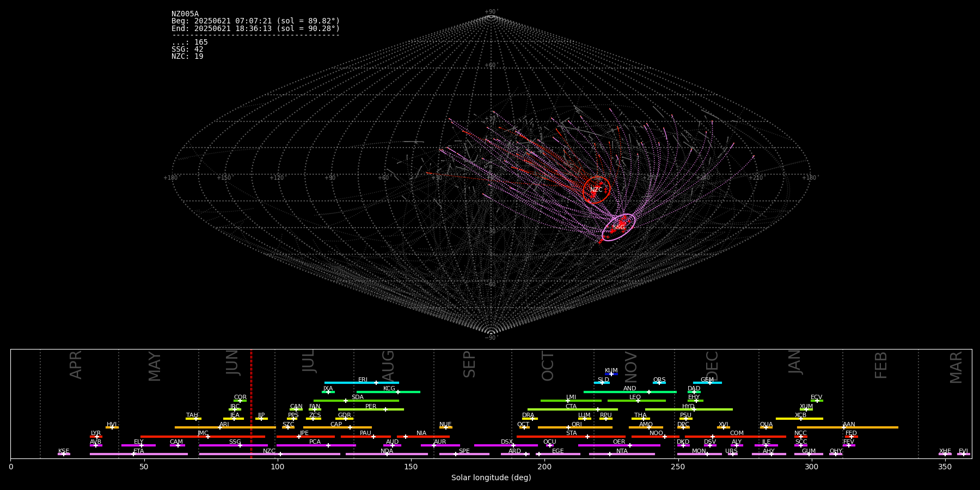The width and height of the screenshot is (980, 490).
Task: Click the URS shower label
Action: pos(731,451)
